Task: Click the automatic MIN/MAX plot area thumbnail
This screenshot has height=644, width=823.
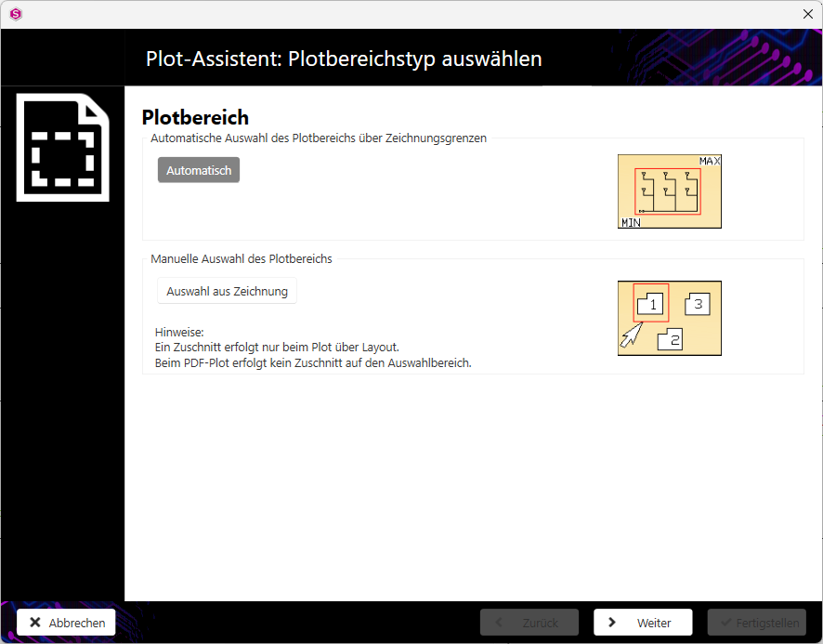Action: [669, 191]
